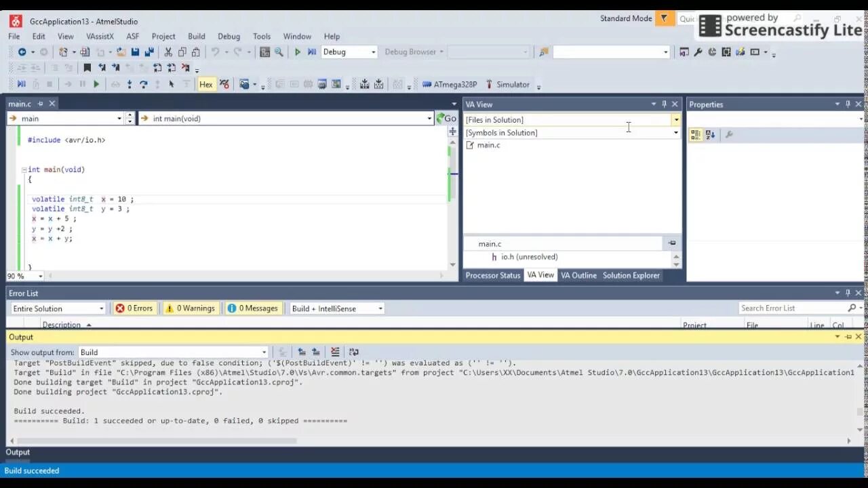Click the Continue green arrow icon
This screenshot has width=868, height=488.
point(96,85)
